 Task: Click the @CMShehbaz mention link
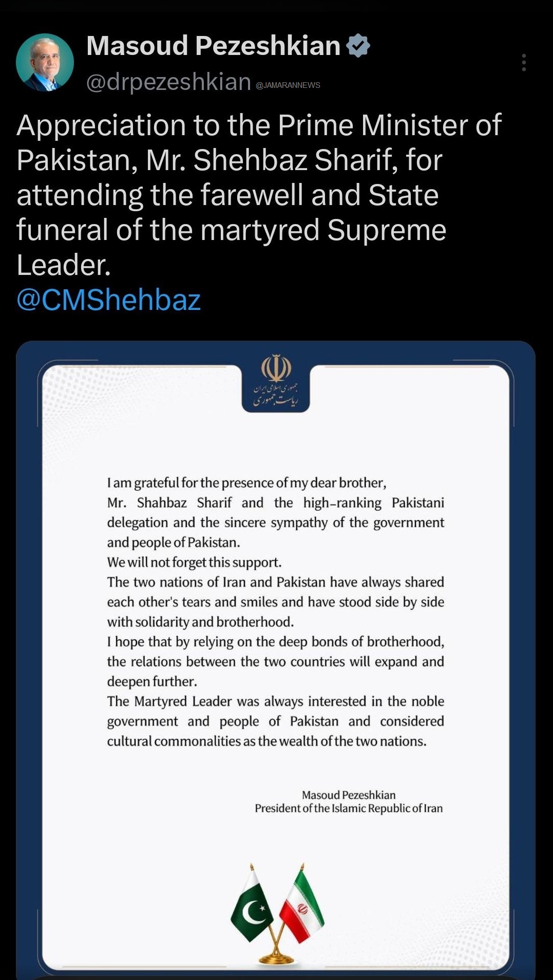[x=108, y=300]
